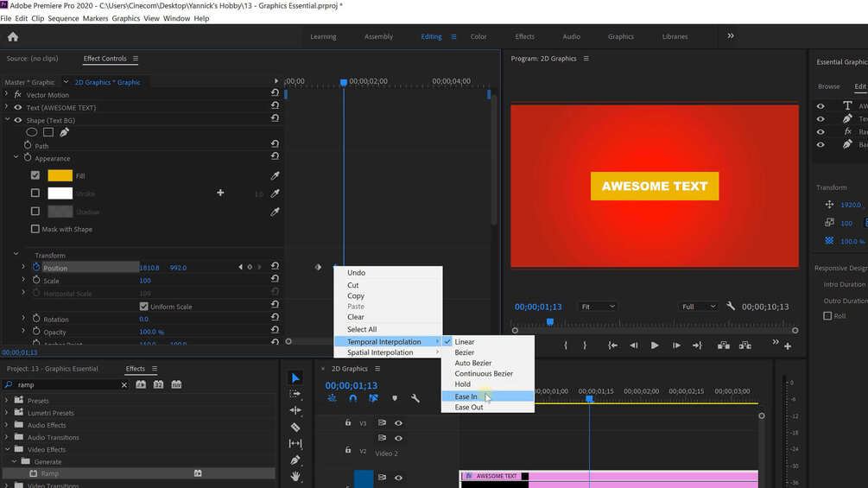The height and width of the screenshot is (488, 868).
Task: Add a marker in timeline
Action: (x=395, y=398)
